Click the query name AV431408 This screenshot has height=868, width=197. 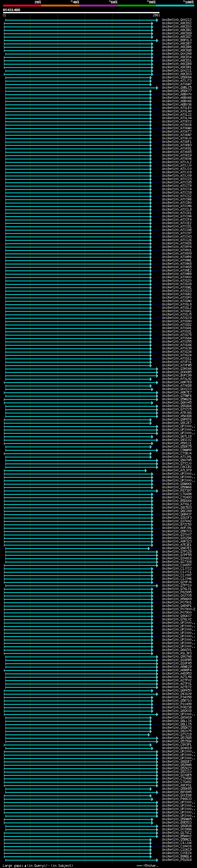point(11,10)
